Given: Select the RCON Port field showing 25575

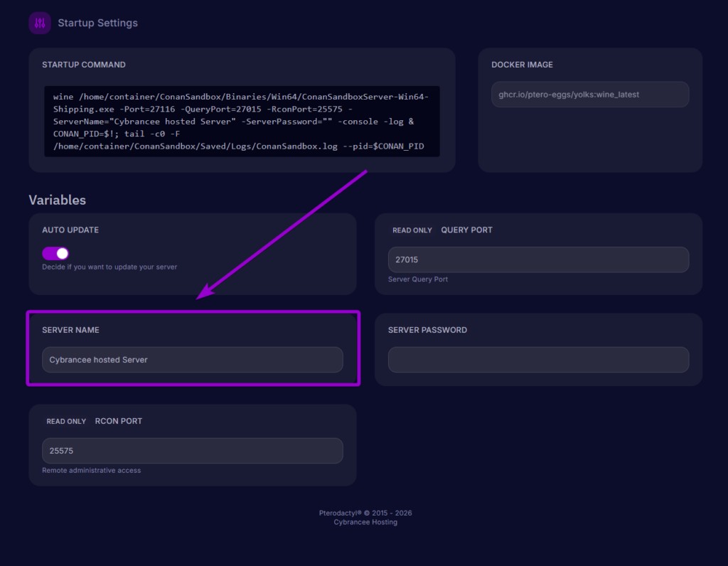Looking at the screenshot, I should point(193,451).
